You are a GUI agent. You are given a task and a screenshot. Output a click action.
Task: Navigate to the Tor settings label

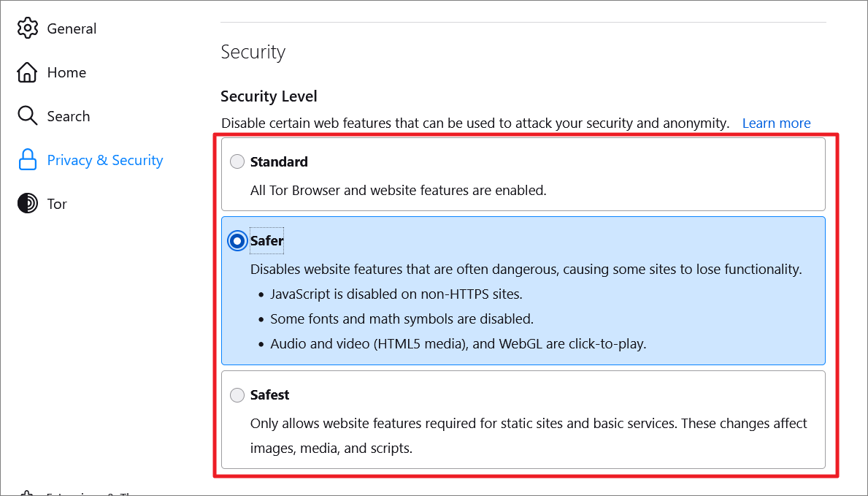pos(57,204)
